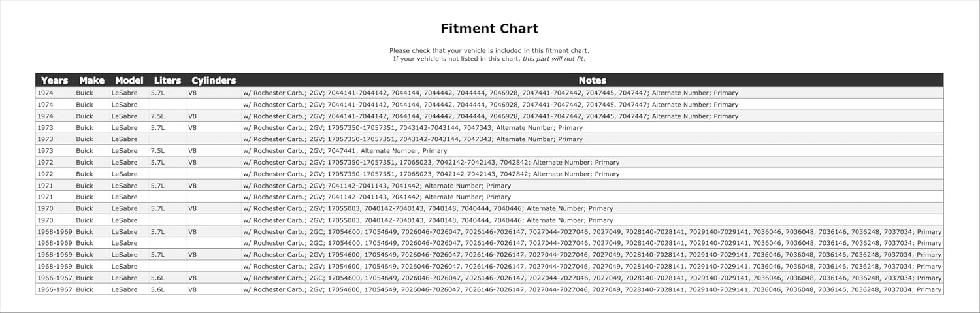Screen dimensions: 980x313
Task: Click the Make column header
Action: tap(91, 80)
